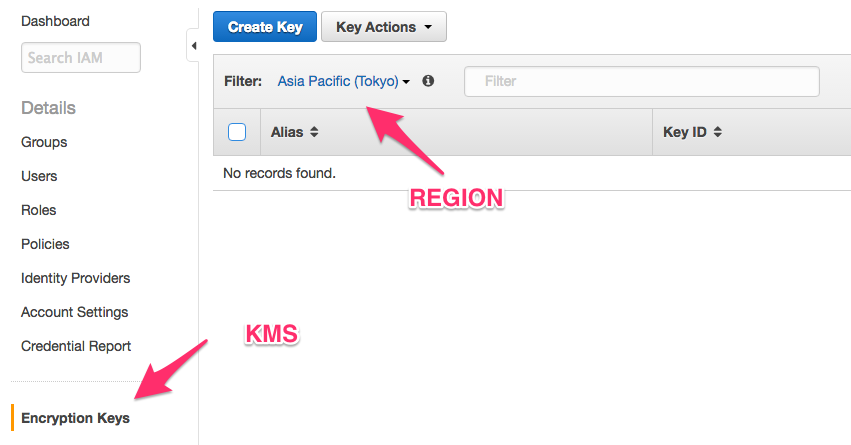The height and width of the screenshot is (445, 851).
Task: Open the Asia Pacific (Tokyo) region dropdown
Action: pyautogui.click(x=344, y=81)
